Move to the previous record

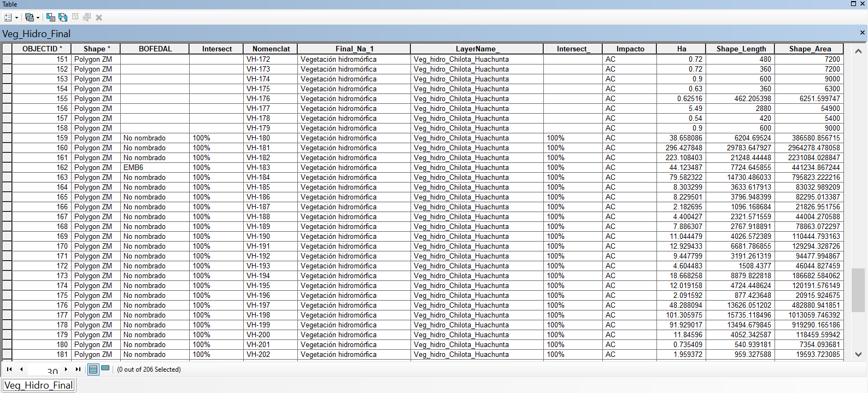click(x=21, y=369)
